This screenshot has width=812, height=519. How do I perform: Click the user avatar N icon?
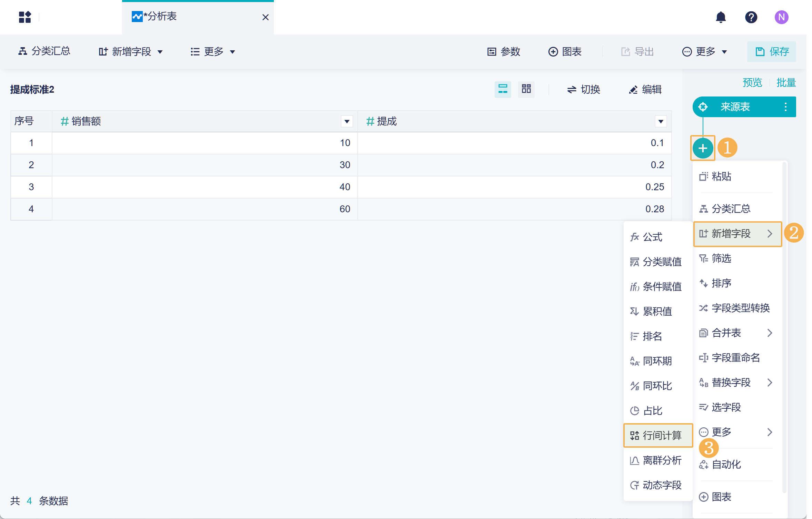[x=781, y=17]
